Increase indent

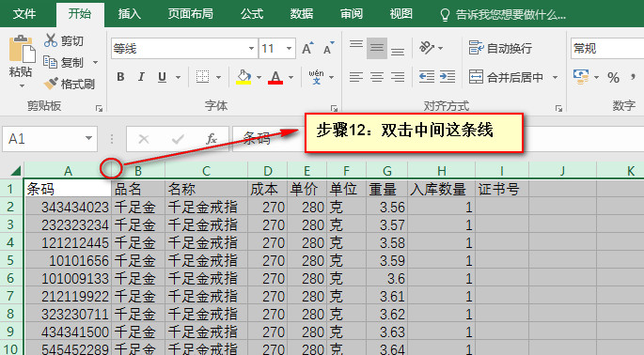tap(448, 77)
